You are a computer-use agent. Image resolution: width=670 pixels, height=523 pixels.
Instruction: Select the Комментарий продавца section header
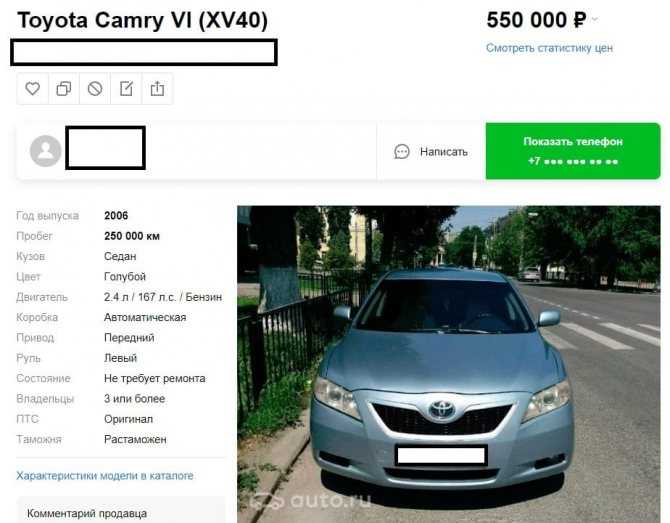tap(87, 513)
